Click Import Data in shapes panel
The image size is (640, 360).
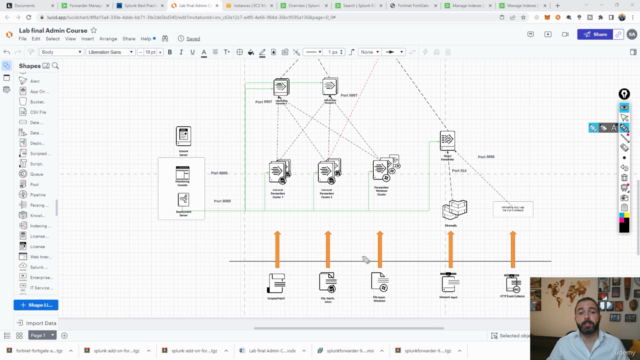click(36, 323)
